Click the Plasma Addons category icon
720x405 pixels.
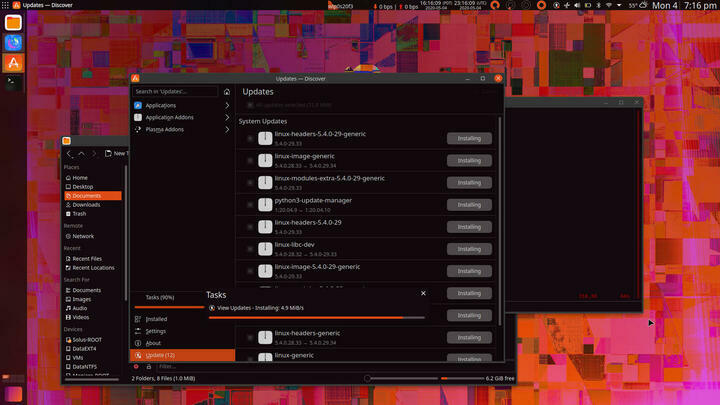pyautogui.click(x=138, y=129)
